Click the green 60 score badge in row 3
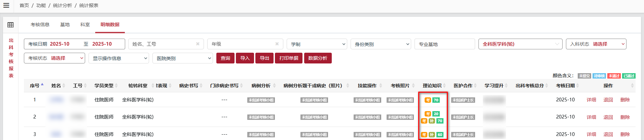This screenshot has height=140, width=644. point(440,135)
